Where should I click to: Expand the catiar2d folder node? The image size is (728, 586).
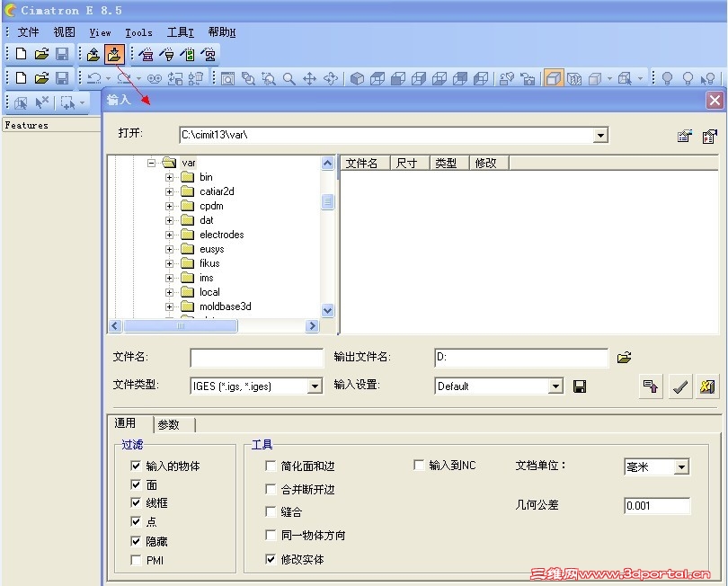tap(169, 191)
